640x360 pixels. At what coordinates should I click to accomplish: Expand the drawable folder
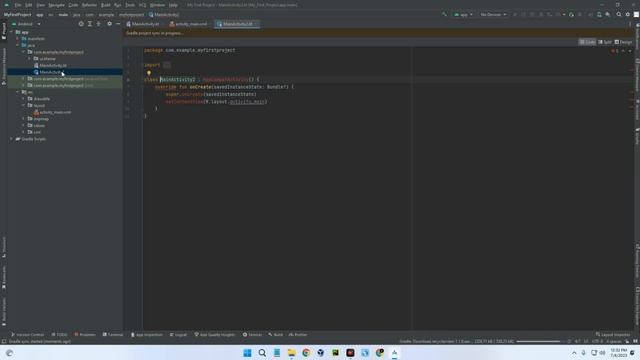coord(23,99)
